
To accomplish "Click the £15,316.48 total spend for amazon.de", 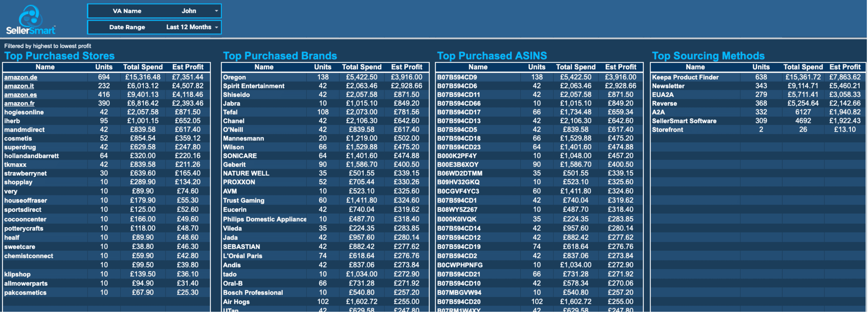I will click(143, 77).
